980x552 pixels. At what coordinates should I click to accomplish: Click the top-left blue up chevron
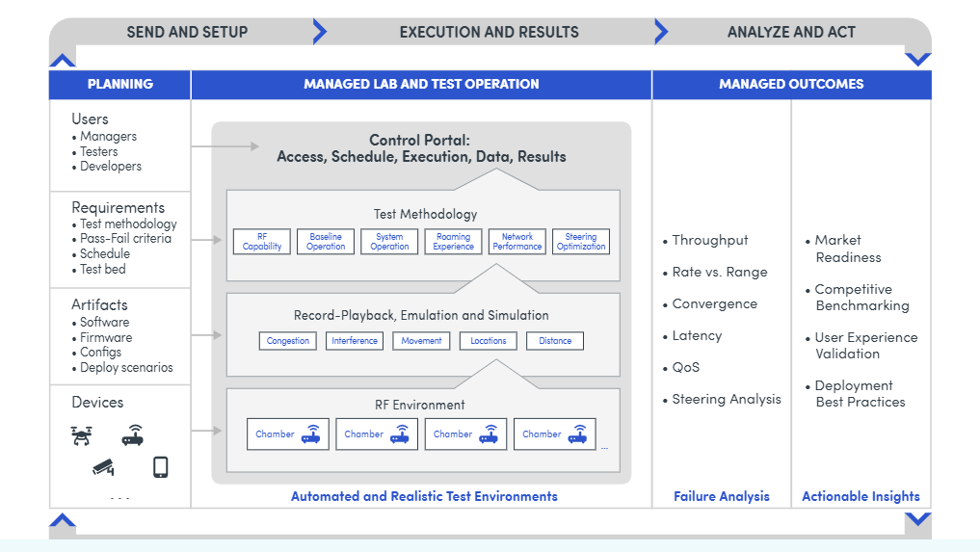click(x=63, y=60)
